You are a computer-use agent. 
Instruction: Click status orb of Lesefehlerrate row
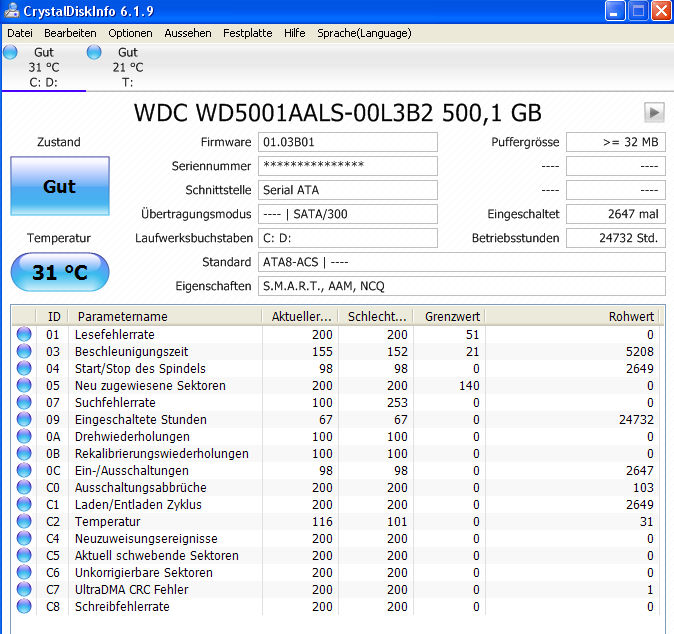(x=24, y=334)
